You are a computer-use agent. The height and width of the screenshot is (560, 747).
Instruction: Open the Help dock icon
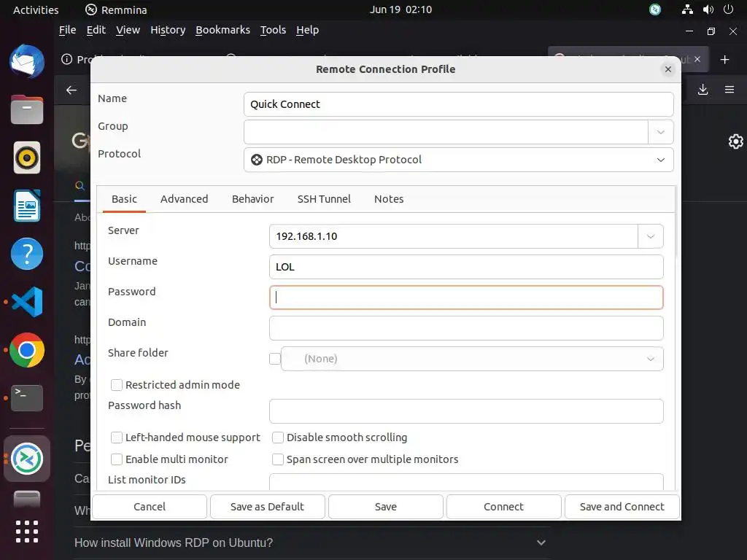27,254
